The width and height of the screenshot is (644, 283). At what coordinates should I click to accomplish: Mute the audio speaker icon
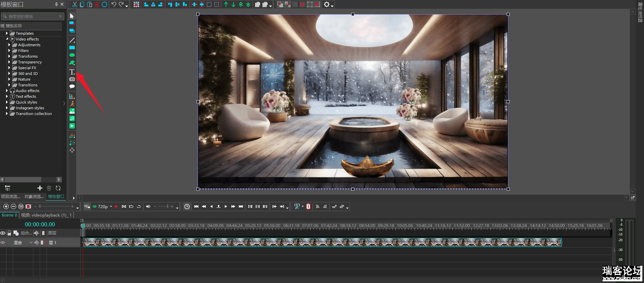pyautogui.click(x=148, y=206)
